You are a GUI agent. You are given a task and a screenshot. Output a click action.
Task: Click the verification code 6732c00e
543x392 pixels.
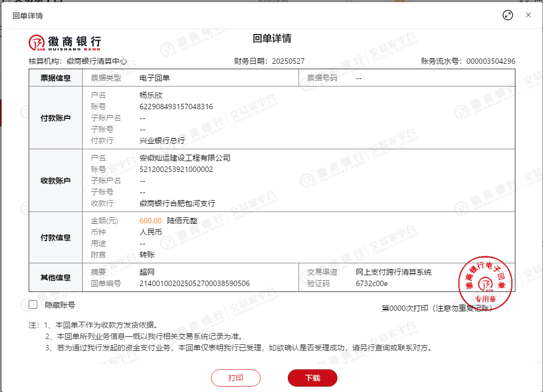pos(372,283)
